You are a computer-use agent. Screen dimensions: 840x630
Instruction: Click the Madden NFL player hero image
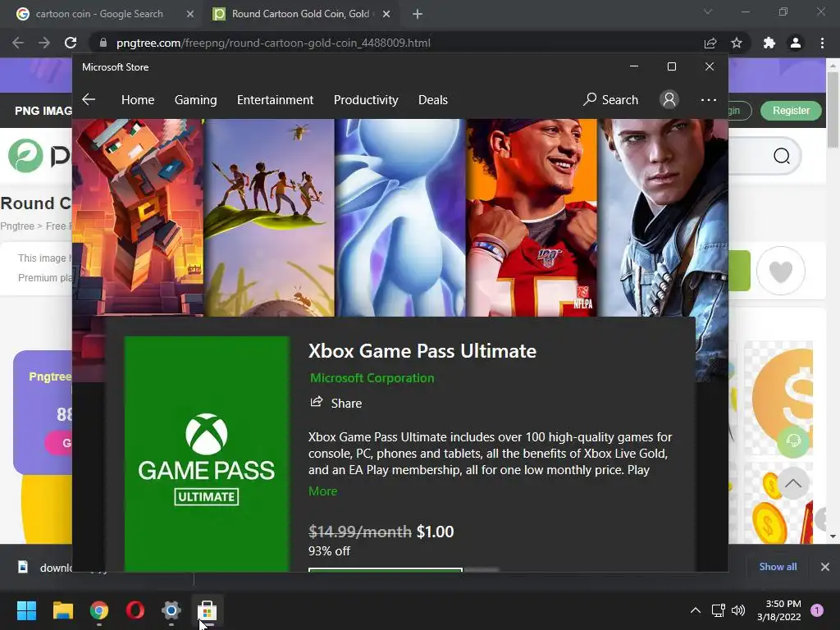coord(532,217)
